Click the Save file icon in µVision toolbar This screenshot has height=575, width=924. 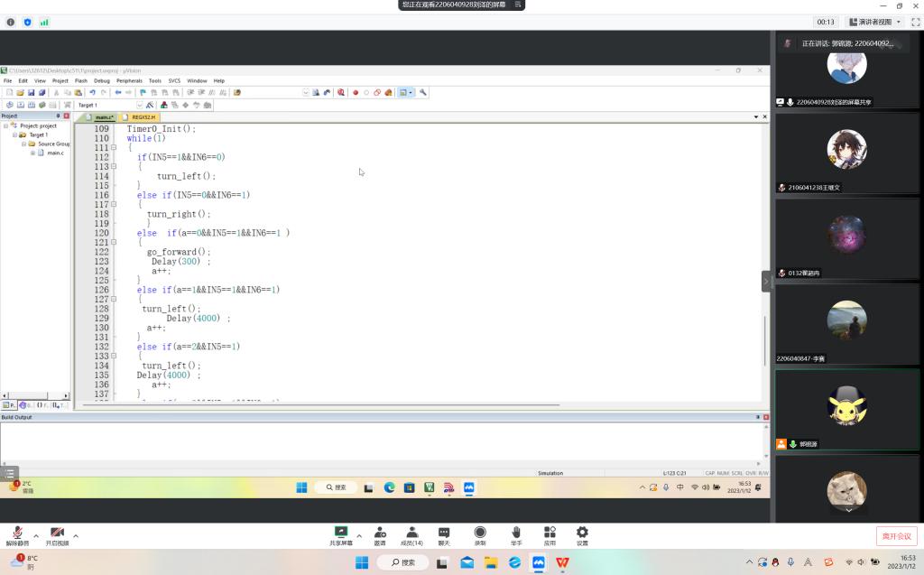click(x=31, y=92)
